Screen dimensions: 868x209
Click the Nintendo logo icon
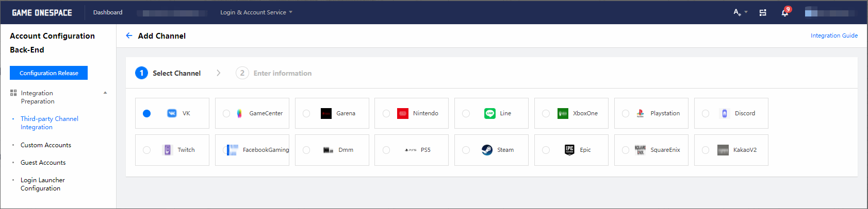[x=403, y=113]
